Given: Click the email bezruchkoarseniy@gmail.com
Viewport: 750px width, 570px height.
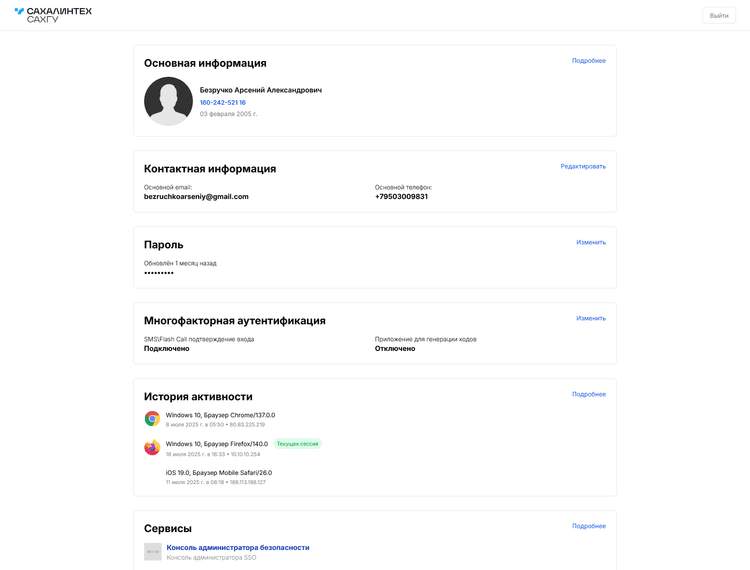Looking at the screenshot, I should tap(196, 197).
